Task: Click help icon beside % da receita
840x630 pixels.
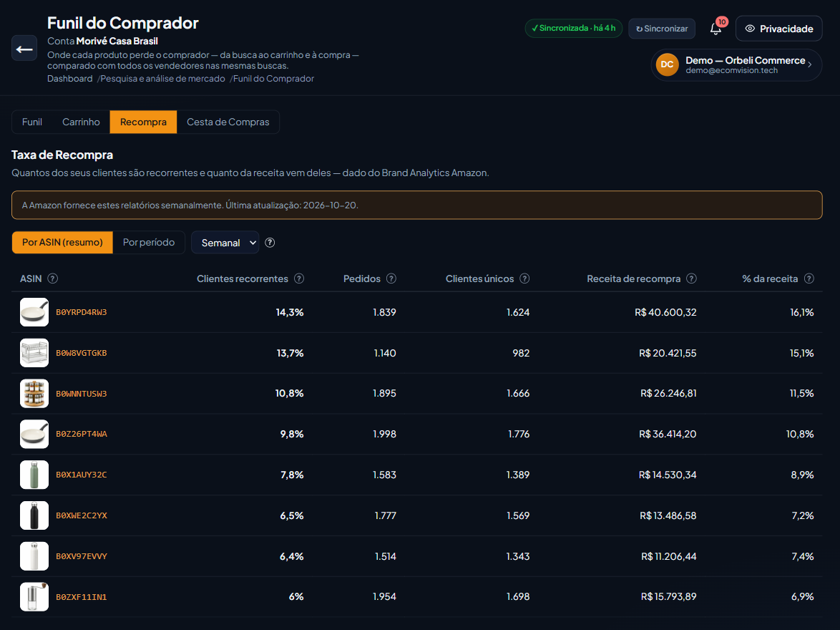Action: [809, 278]
